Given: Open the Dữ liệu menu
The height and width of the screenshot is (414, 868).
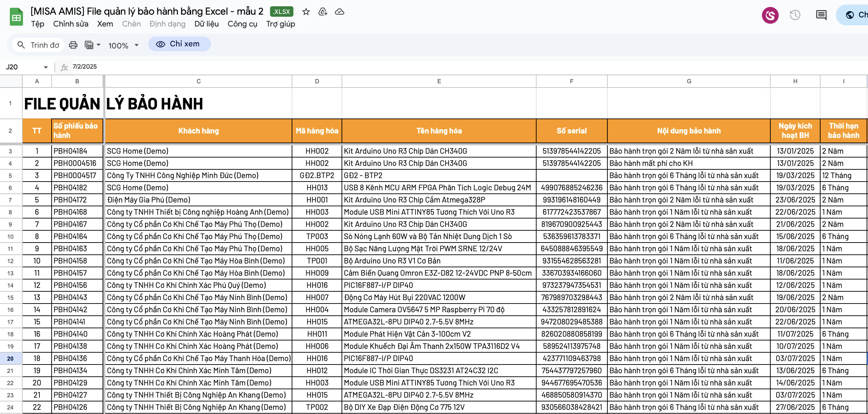Looking at the screenshot, I should 207,24.
